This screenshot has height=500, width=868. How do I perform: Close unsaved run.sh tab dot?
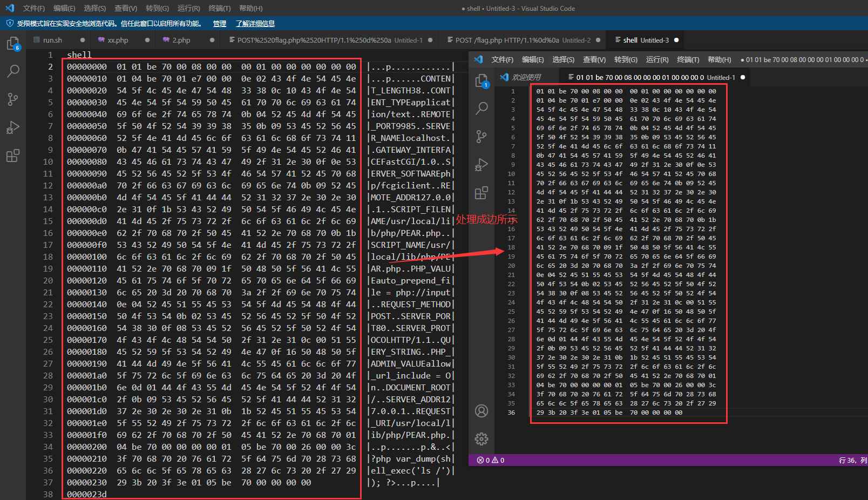83,40
